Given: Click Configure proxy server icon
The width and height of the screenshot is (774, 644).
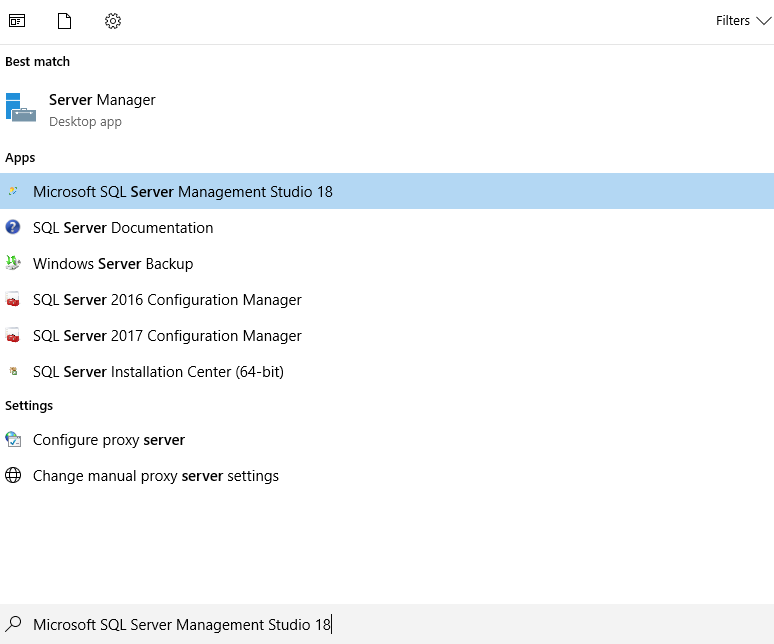Looking at the screenshot, I should pyautogui.click(x=13, y=439).
